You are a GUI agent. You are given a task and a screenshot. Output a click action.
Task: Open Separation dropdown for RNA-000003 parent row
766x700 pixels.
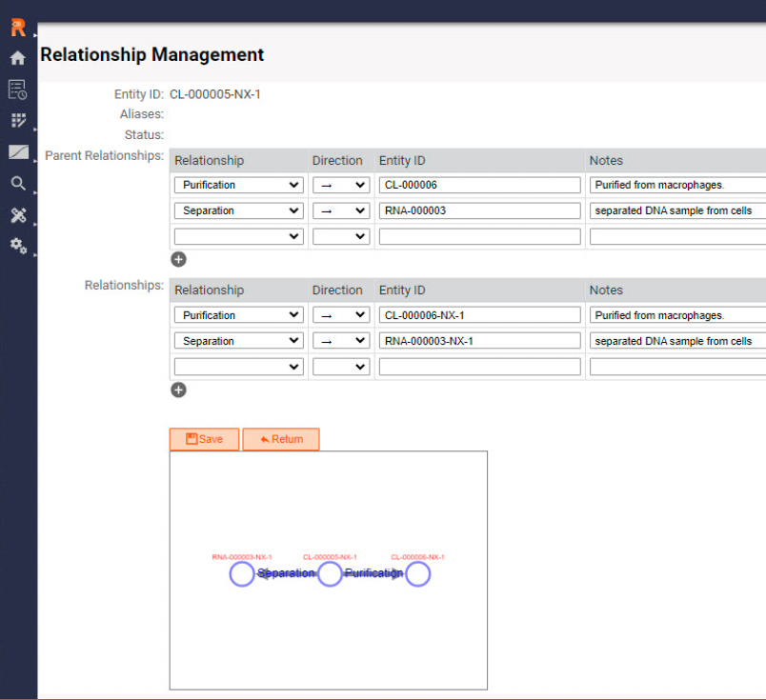pos(239,210)
